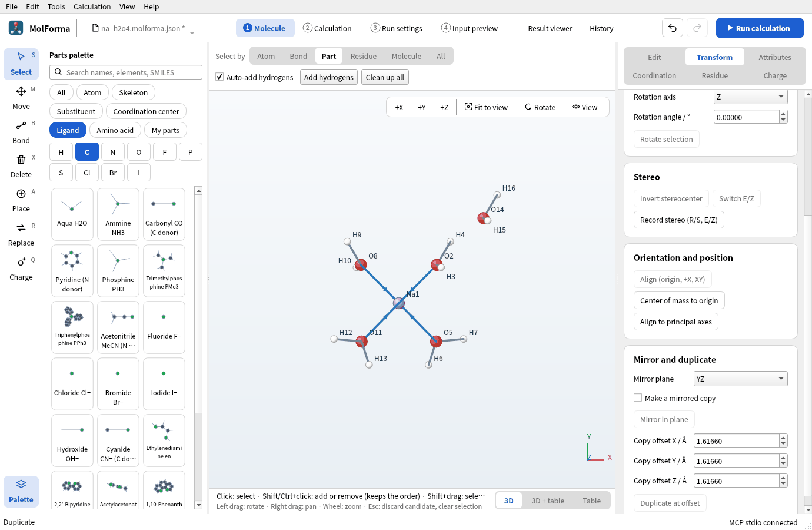Expand the Mirror plane combo box
The image size is (812, 530).
point(740,379)
